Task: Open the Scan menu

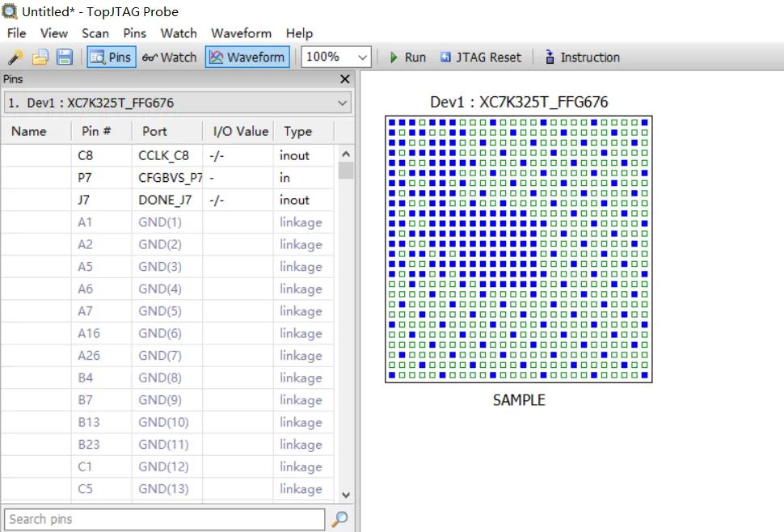Action: pyautogui.click(x=95, y=33)
